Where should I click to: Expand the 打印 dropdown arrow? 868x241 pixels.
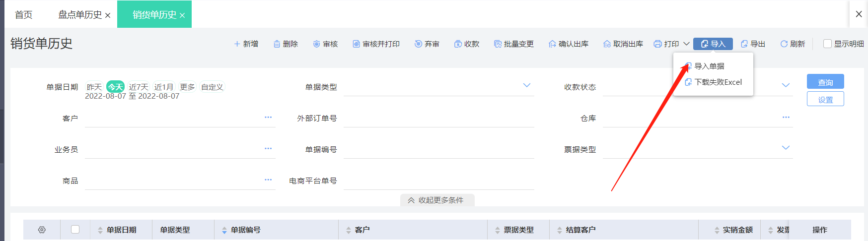[686, 44]
